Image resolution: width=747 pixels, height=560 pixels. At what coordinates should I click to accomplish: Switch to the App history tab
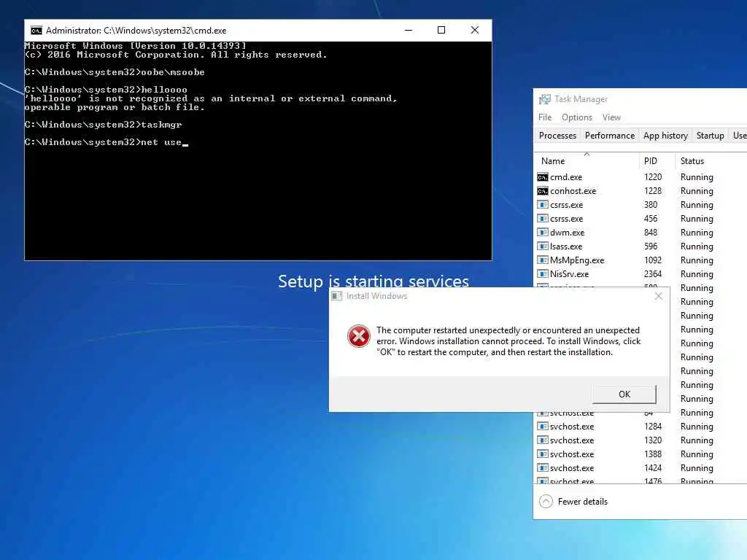pyautogui.click(x=665, y=136)
